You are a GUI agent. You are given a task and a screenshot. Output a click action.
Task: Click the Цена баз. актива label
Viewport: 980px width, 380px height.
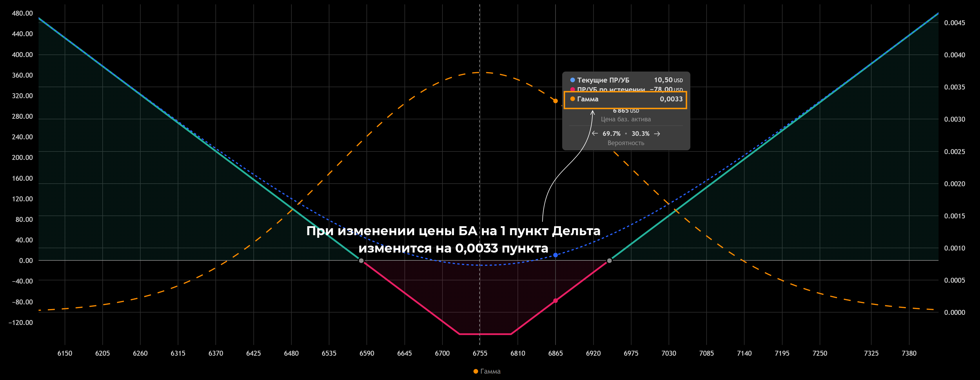click(626, 119)
